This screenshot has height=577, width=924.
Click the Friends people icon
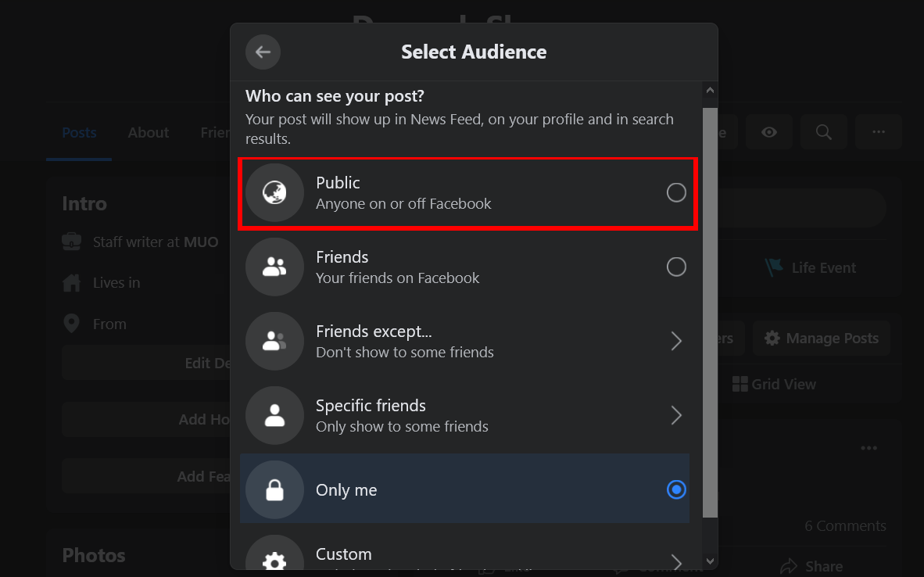pos(274,267)
